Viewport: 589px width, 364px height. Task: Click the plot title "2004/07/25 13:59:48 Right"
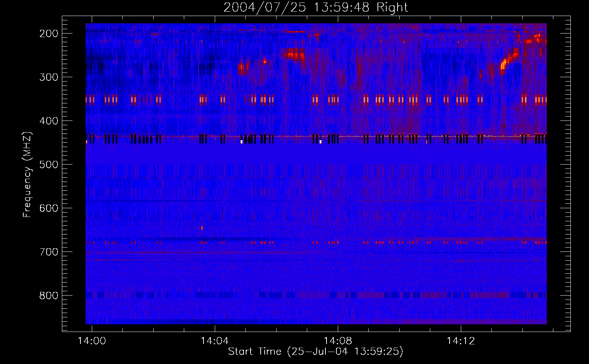tap(316, 7)
